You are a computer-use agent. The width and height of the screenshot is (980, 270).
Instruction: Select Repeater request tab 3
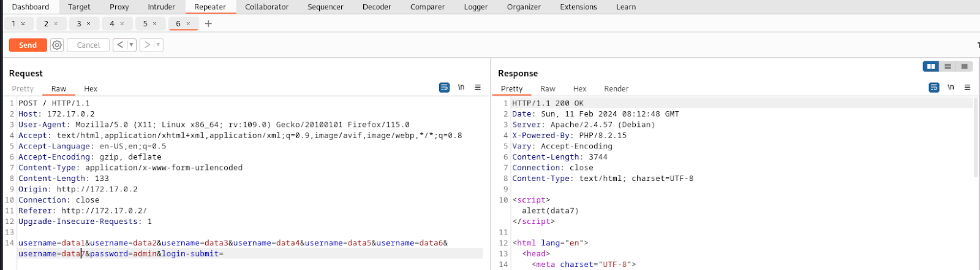click(79, 23)
